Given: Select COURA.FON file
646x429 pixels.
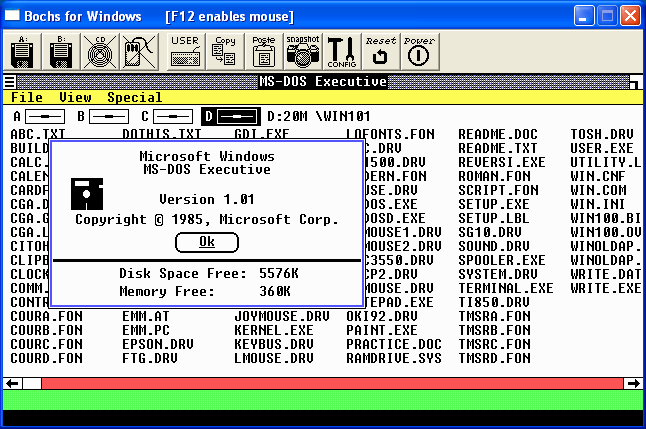Looking at the screenshot, I should pos(47,316).
